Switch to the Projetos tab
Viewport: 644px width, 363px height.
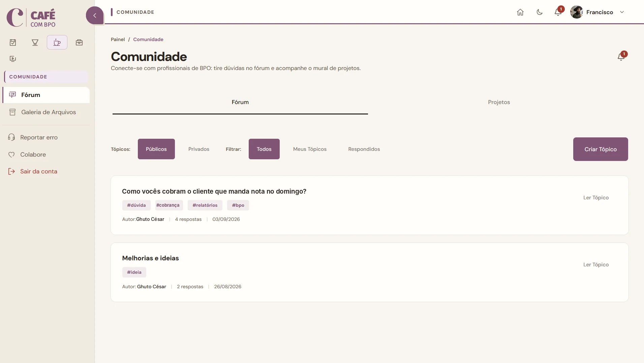click(499, 102)
